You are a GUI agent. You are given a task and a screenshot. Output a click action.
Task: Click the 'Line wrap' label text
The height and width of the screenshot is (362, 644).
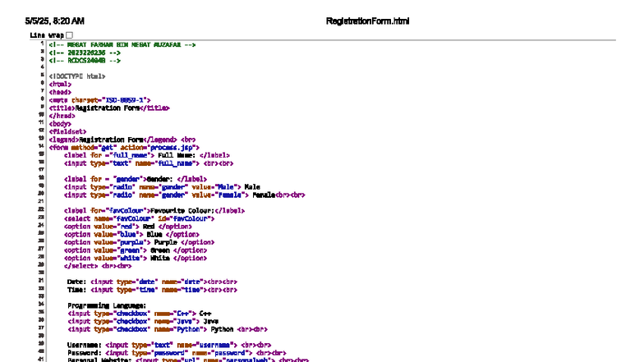point(47,35)
